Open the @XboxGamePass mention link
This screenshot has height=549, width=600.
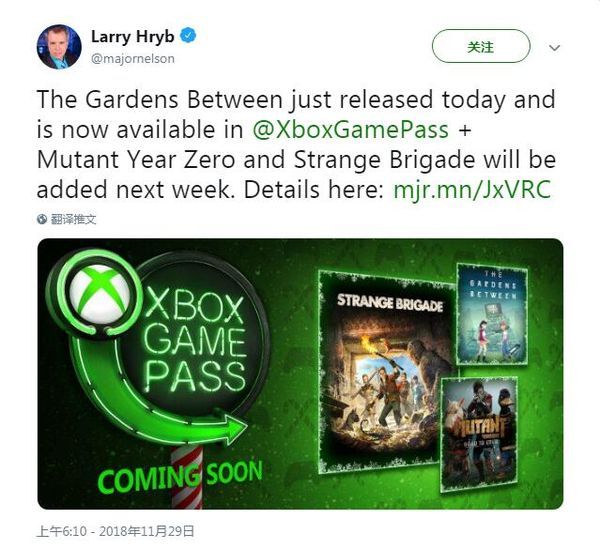tap(351, 129)
